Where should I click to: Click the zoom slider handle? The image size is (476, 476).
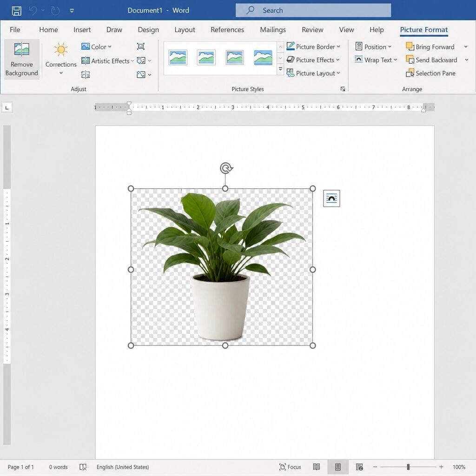[408, 467]
